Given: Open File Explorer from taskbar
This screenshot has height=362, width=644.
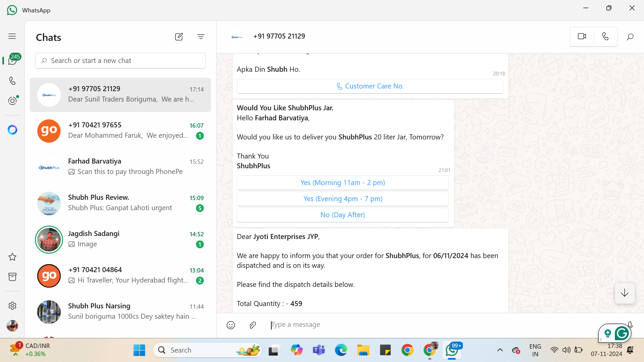Looking at the screenshot, I should click(363, 350).
